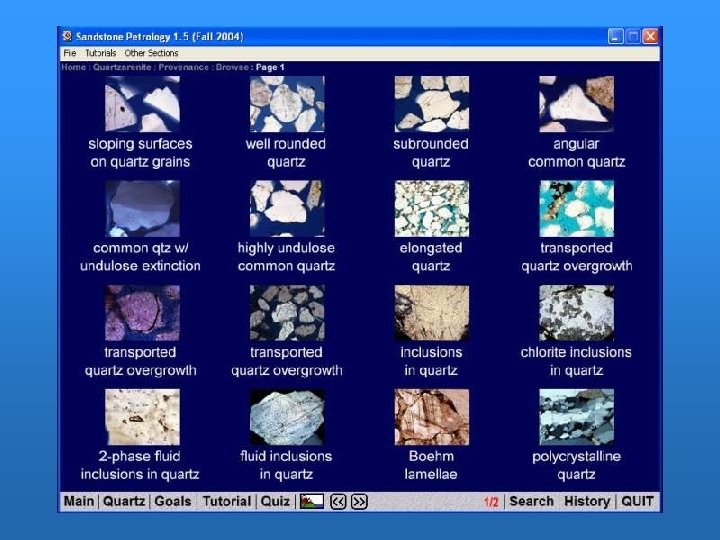Click the 'well rounded quartz' caption text
This screenshot has width=720, height=540.
point(286,153)
